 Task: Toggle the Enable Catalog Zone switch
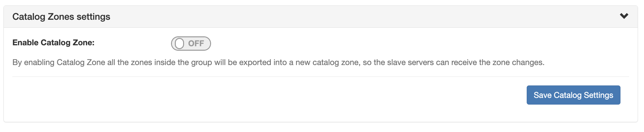[x=191, y=43]
